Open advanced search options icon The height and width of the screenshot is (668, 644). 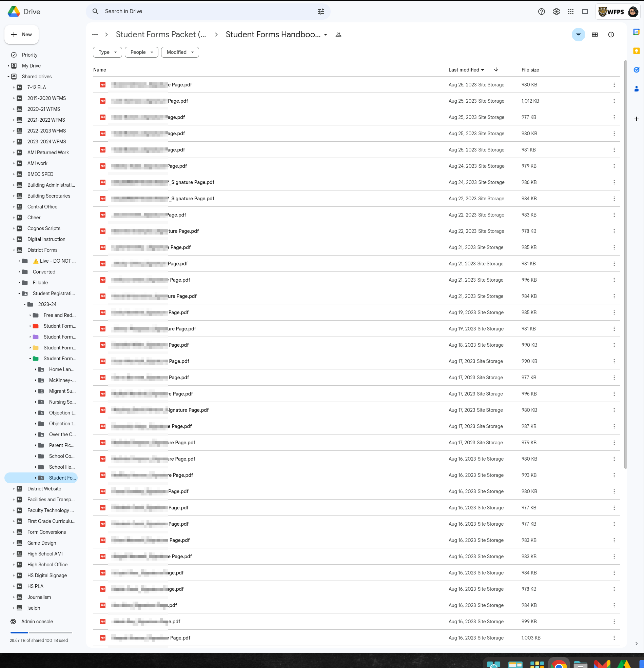pyautogui.click(x=320, y=12)
